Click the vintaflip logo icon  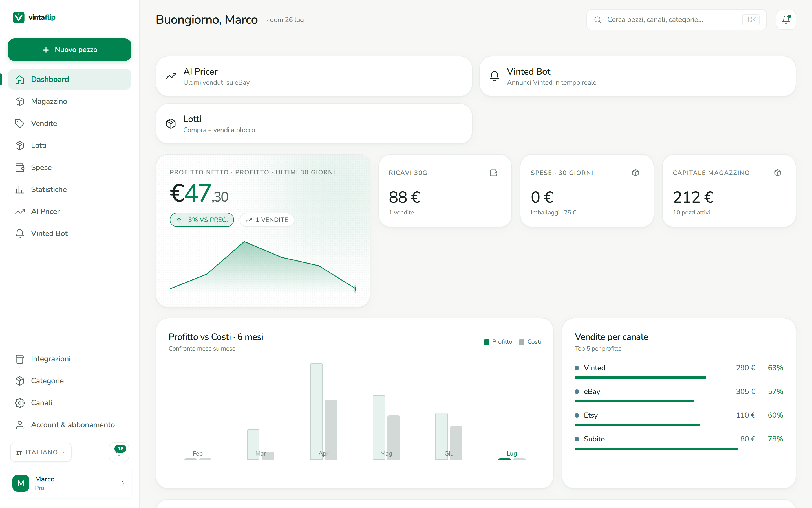(18, 17)
